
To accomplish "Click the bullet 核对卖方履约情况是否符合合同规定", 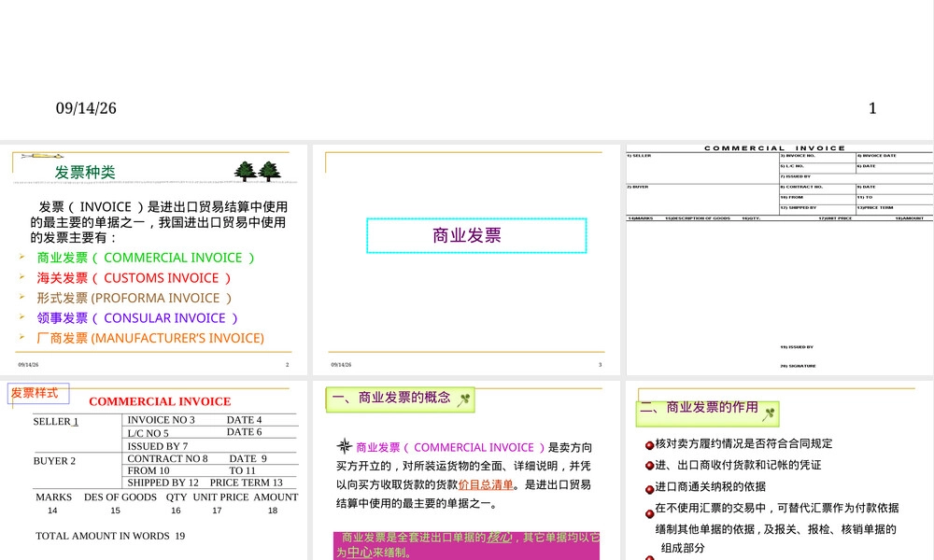I will (x=743, y=443).
